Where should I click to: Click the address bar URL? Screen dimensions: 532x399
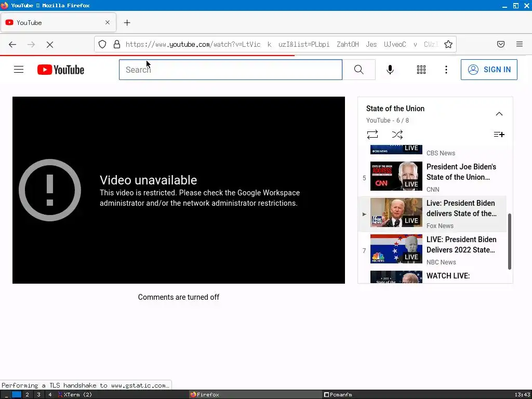[x=282, y=45]
